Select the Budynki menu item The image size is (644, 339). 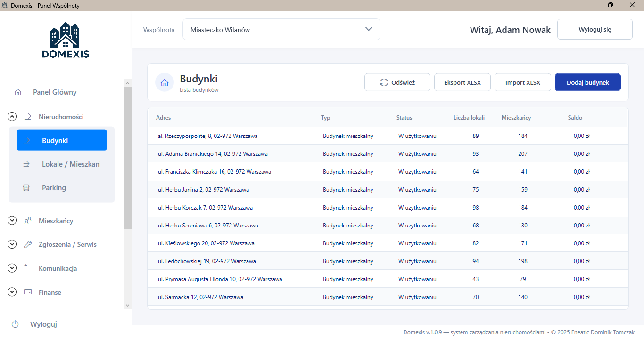62,140
